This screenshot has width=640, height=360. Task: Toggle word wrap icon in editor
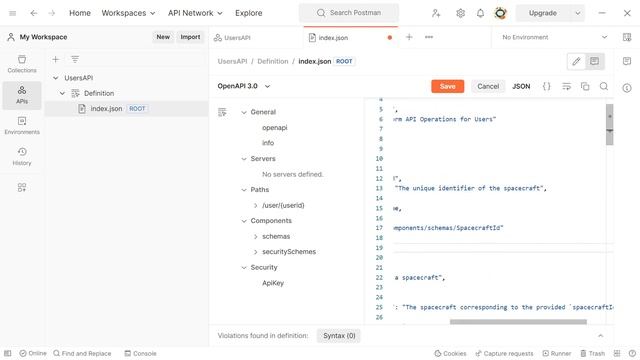(x=566, y=86)
